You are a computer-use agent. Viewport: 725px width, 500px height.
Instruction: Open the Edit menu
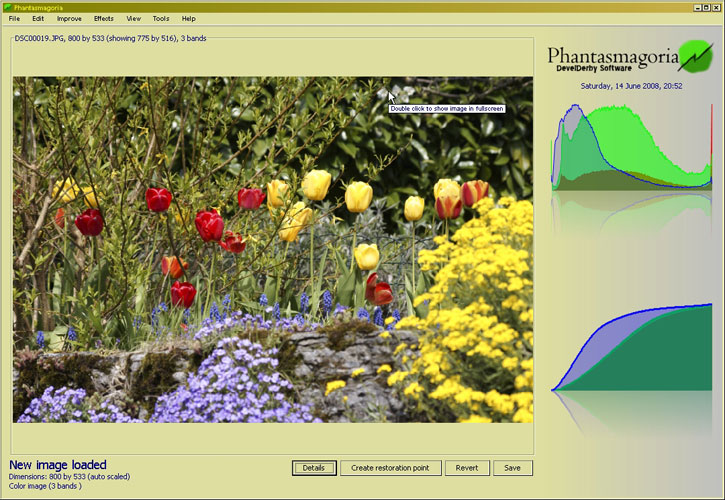pyautogui.click(x=38, y=18)
